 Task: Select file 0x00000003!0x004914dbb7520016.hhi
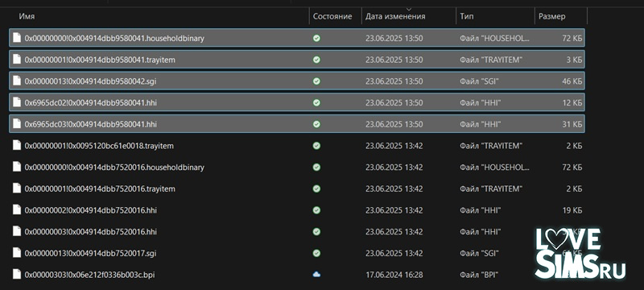pyautogui.click(x=297, y=232)
